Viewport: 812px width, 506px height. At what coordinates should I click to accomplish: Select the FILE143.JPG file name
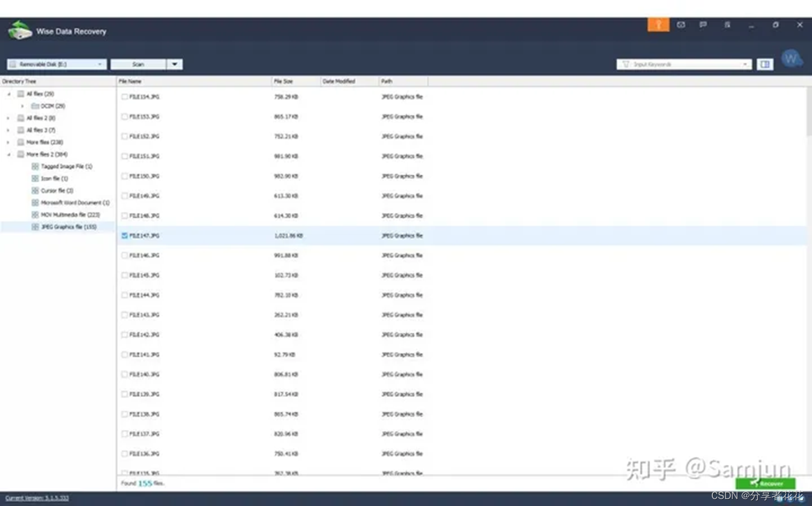[144, 315]
